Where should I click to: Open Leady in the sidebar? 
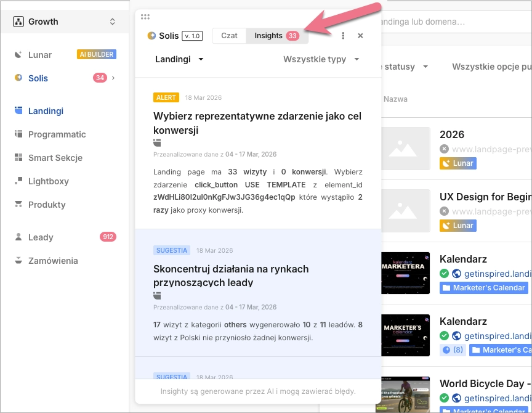tap(41, 237)
